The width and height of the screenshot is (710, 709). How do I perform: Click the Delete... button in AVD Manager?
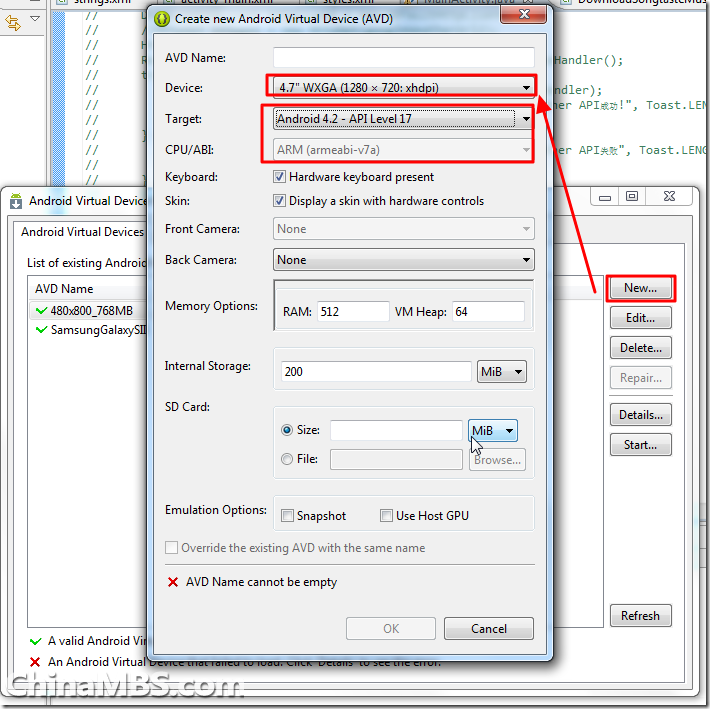pos(640,348)
